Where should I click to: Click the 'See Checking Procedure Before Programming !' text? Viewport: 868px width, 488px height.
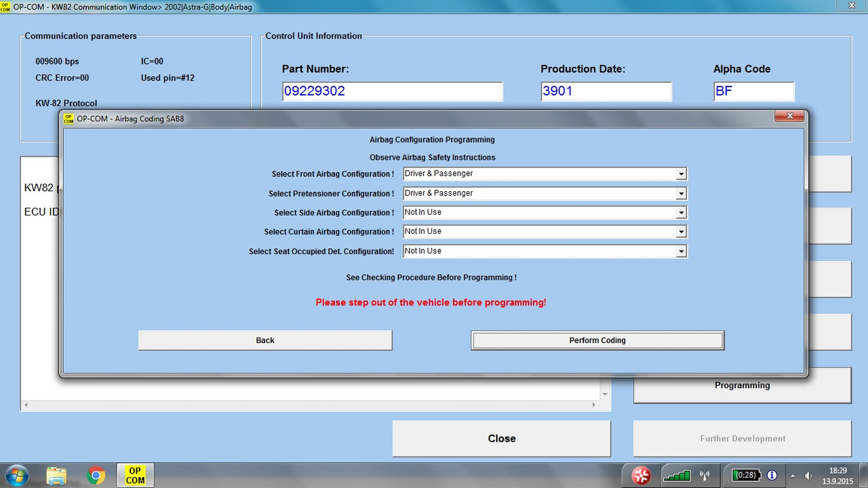point(431,278)
